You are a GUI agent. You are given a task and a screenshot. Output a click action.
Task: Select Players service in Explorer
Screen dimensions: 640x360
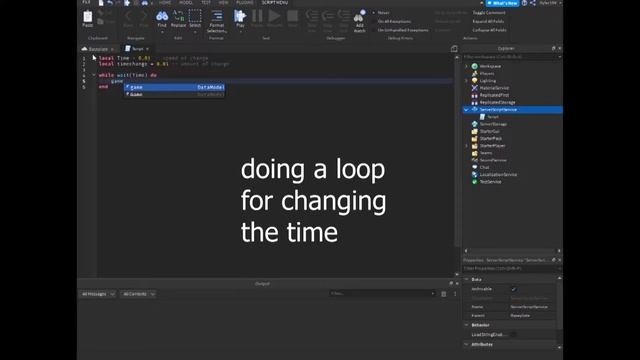pos(487,73)
